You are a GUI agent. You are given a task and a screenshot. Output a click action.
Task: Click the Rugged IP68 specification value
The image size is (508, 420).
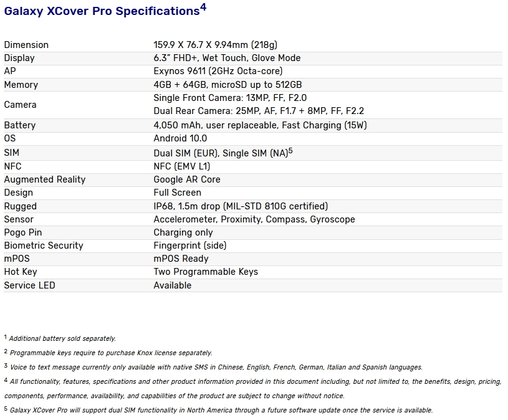click(241, 206)
